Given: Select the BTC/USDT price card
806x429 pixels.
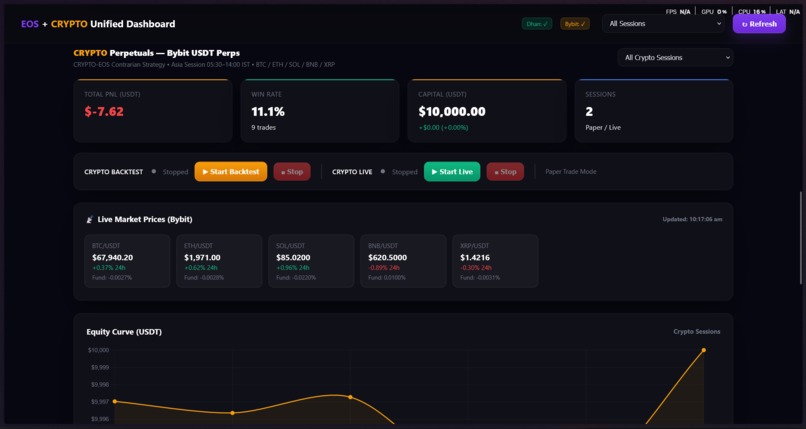Looking at the screenshot, I should tap(127, 261).
